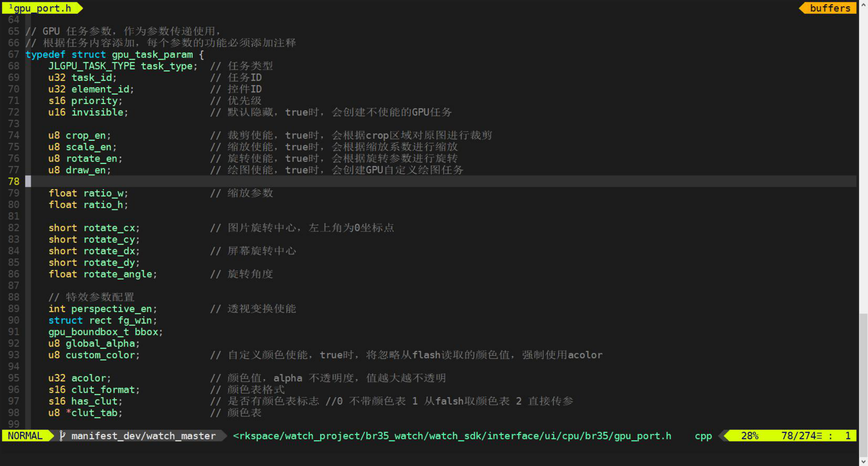868x466 pixels.
Task: Click the manifest_dev/watch_master branch name
Action: coord(143,436)
